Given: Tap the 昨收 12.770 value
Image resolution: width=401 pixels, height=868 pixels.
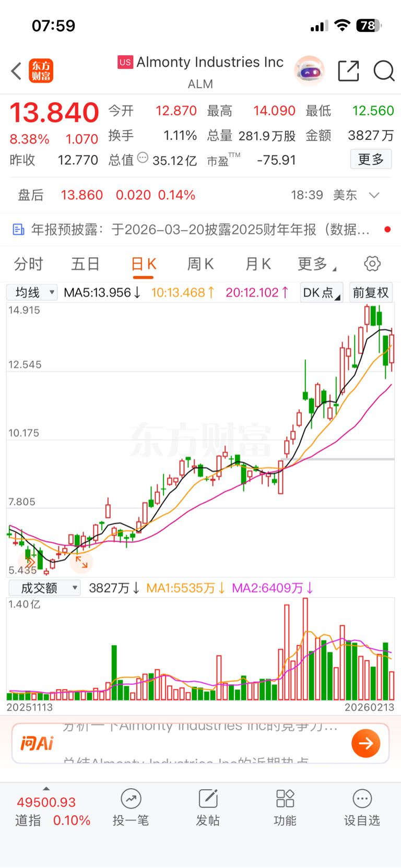Looking at the screenshot, I should (x=78, y=160).
